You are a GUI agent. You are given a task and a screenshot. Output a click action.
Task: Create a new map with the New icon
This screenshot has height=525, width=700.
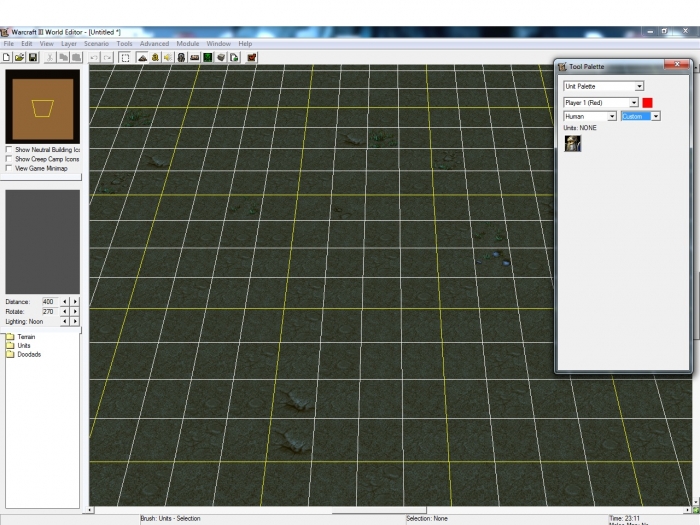click(x=7, y=58)
